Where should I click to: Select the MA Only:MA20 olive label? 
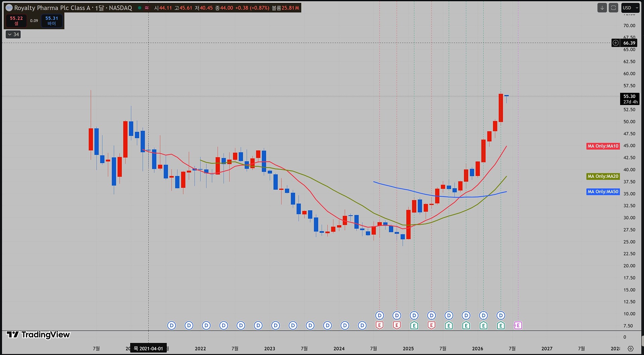(603, 176)
